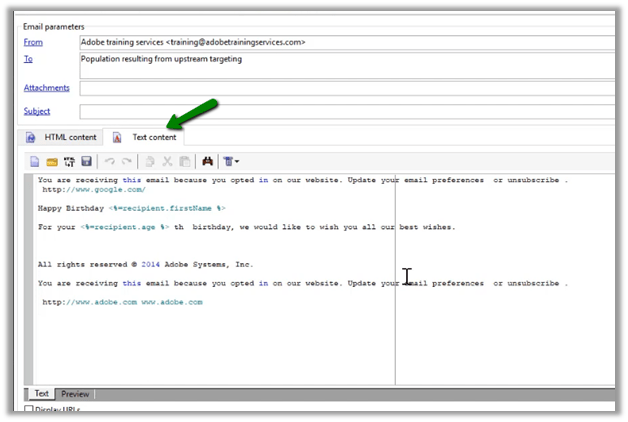Enable the Display URLs checkbox

coord(29,410)
